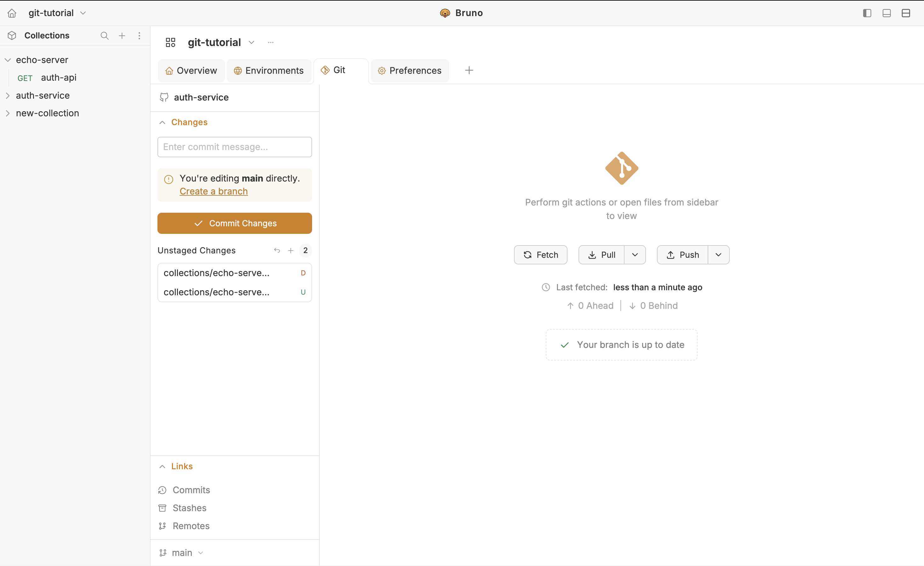The image size is (924, 566).
Task: Click the Remotes branch icon
Action: click(163, 526)
